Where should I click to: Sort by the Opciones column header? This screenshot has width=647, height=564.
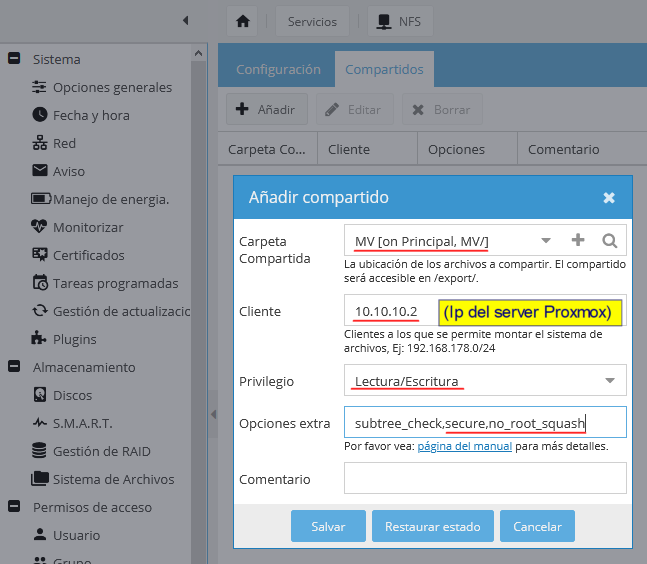[467, 149]
